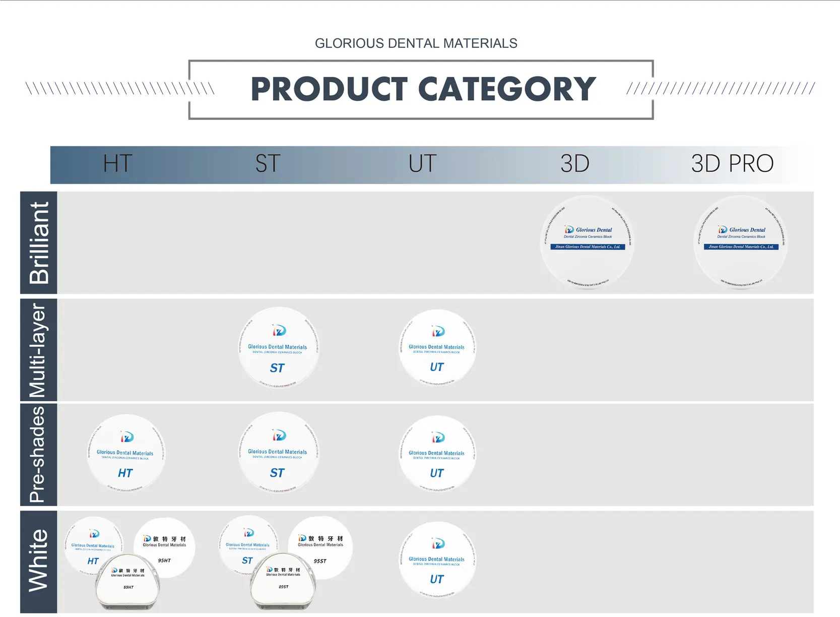The width and height of the screenshot is (840, 617).
Task: Choose the Multi-layer UT disc
Action: (x=437, y=348)
